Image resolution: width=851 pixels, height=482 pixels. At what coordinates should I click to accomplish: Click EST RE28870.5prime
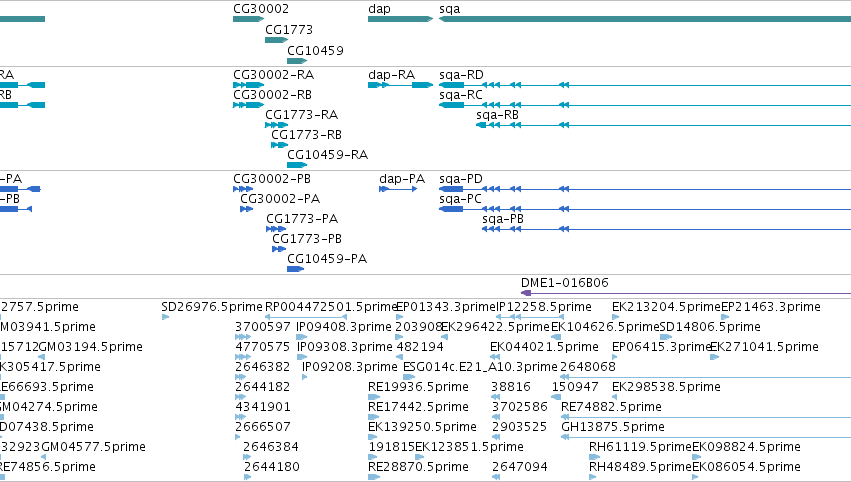374,478
